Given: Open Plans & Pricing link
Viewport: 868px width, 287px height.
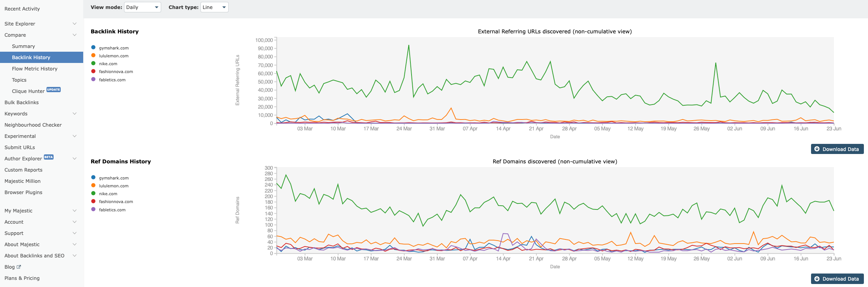Looking at the screenshot, I should pos(22,278).
